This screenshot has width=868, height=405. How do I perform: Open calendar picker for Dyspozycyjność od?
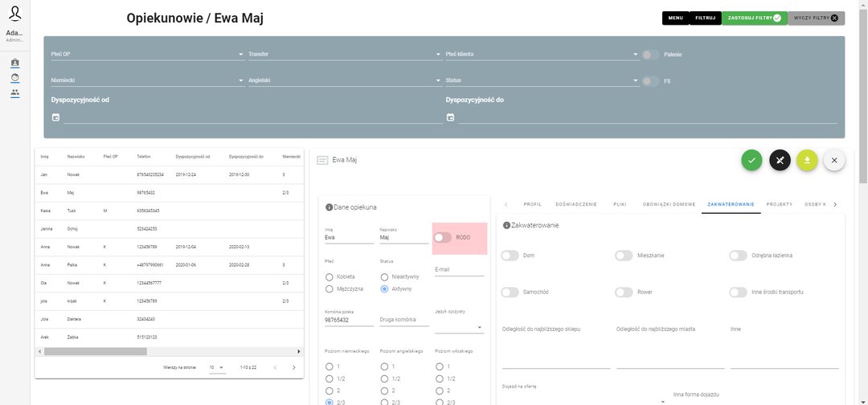(55, 117)
